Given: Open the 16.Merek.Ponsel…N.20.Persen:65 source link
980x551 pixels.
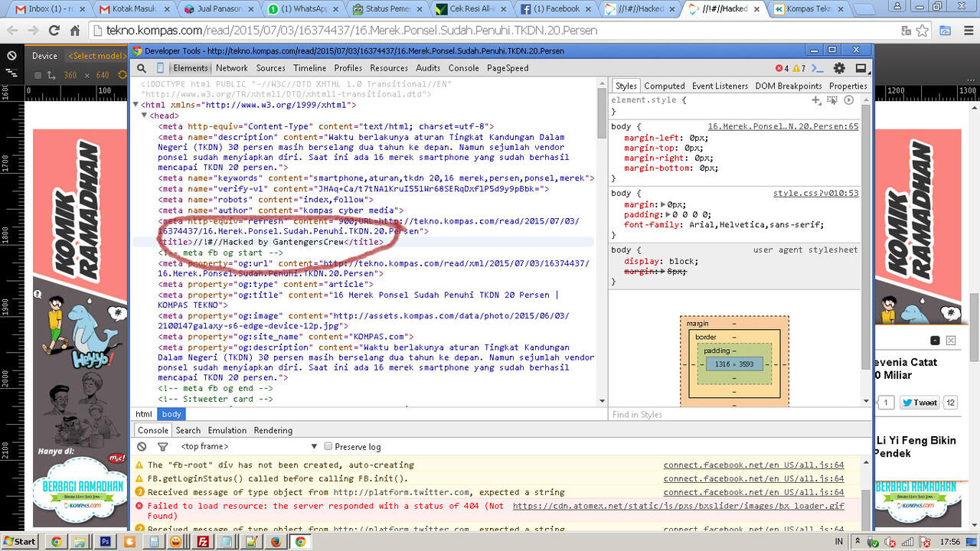Looking at the screenshot, I should tap(783, 127).
